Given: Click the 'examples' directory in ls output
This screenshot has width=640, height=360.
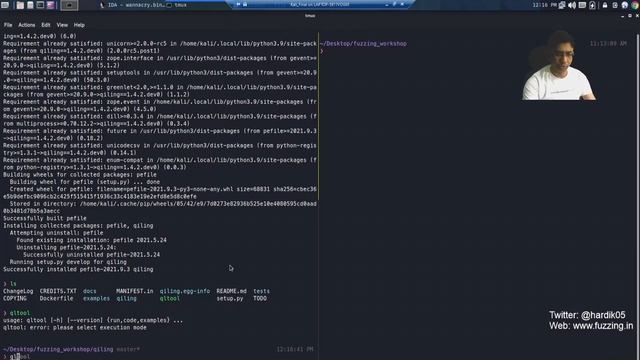Looking at the screenshot, I should click(x=96, y=298).
